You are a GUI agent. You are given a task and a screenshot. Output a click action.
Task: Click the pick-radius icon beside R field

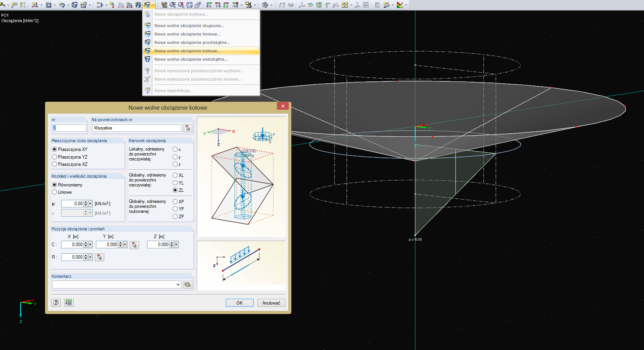(x=99, y=258)
